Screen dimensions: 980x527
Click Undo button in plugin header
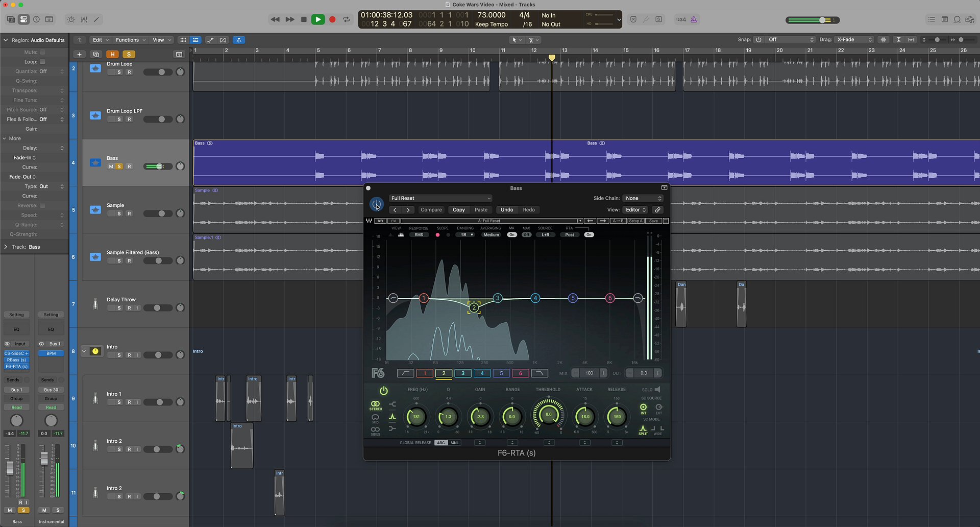point(507,210)
